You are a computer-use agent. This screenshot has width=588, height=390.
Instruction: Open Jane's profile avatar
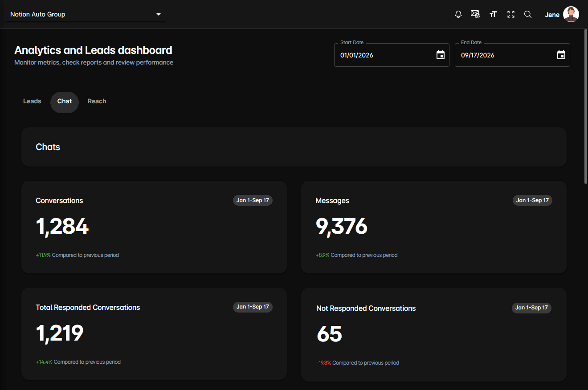pyautogui.click(x=571, y=14)
